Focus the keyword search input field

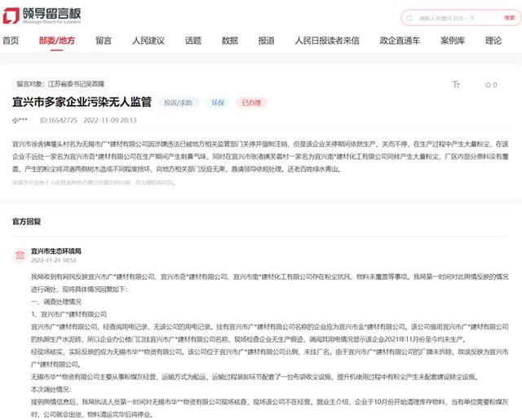[x=461, y=18]
